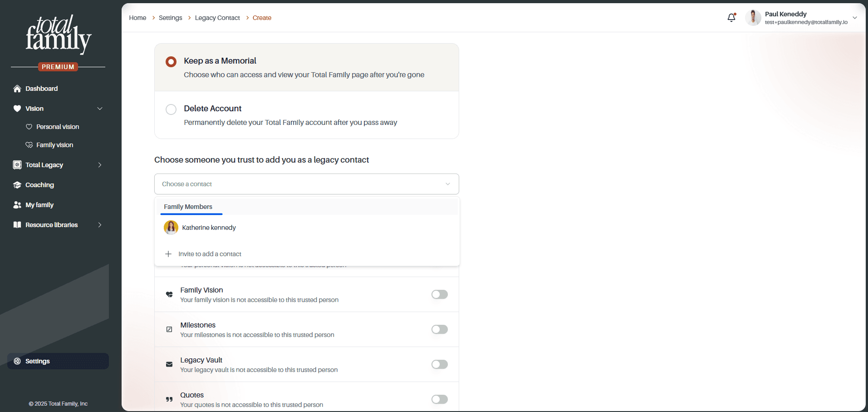Enable the Legacy Vault toggle switch
Screen dimensions: 868x412
coord(440,364)
